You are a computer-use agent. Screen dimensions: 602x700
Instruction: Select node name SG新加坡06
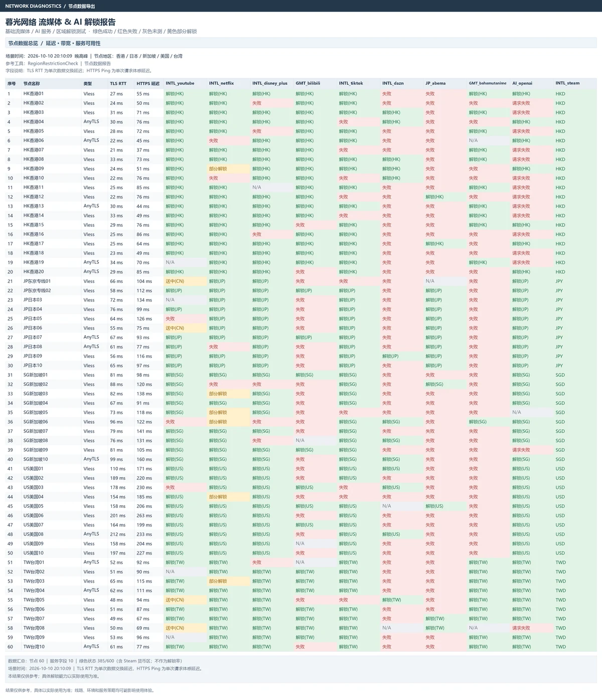pos(36,422)
